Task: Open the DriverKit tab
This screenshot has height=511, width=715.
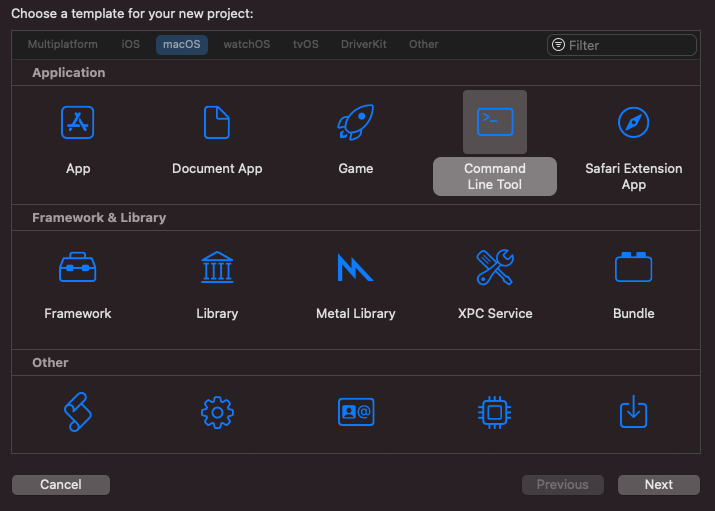Action: point(363,44)
